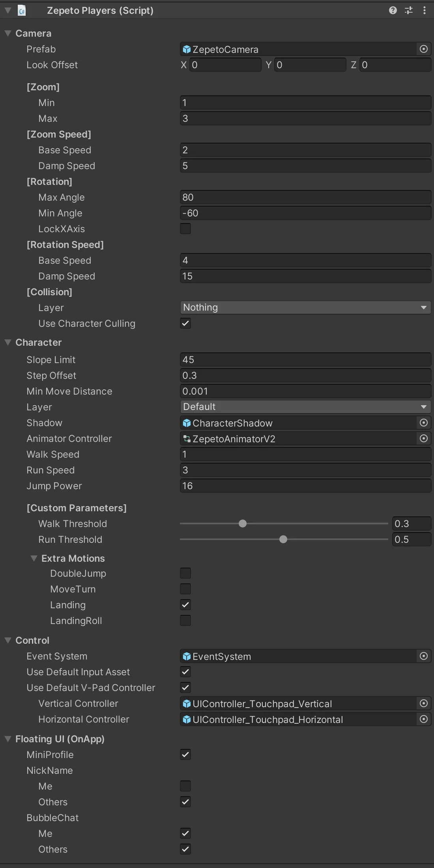This screenshot has width=434, height=868.
Task: Collapse the Floating UI (OnApp) section
Action: pyautogui.click(x=7, y=739)
